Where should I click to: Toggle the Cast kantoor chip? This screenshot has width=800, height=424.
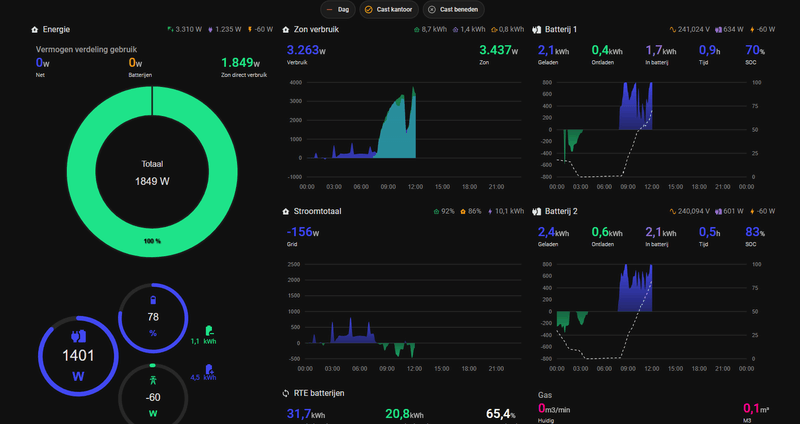pos(389,10)
